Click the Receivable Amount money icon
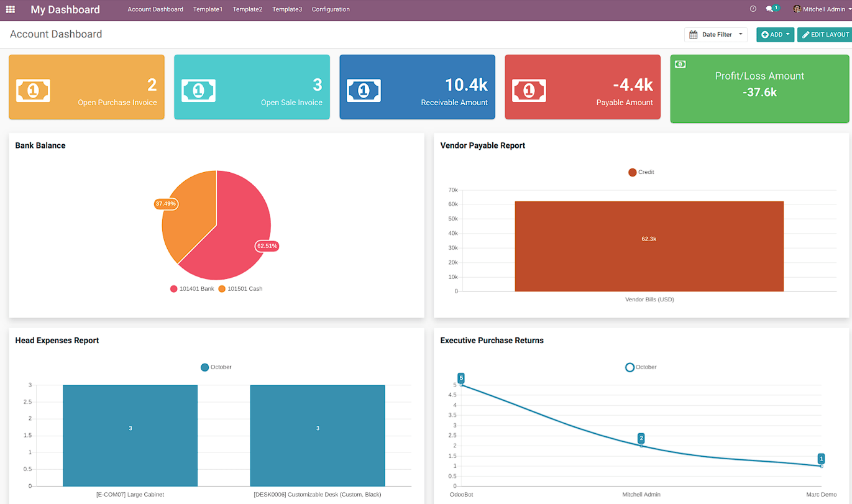Image resolution: width=852 pixels, height=504 pixels. tap(364, 91)
